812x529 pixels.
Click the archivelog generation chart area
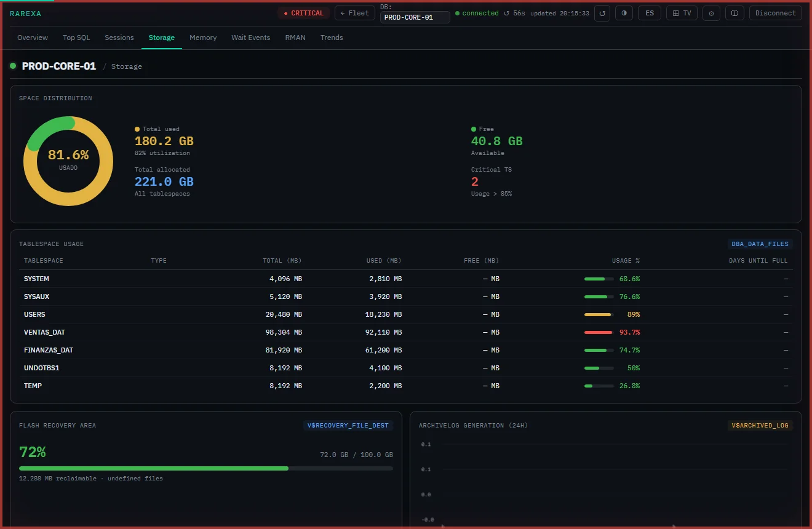(x=606, y=483)
